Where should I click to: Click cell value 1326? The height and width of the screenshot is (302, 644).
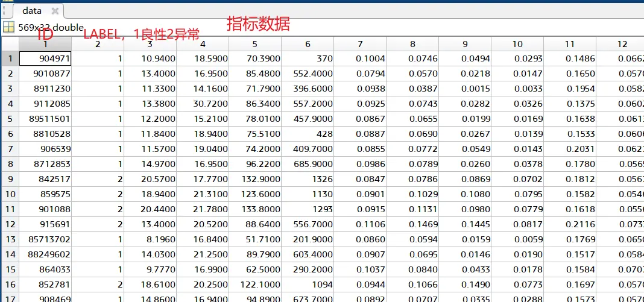coord(308,179)
